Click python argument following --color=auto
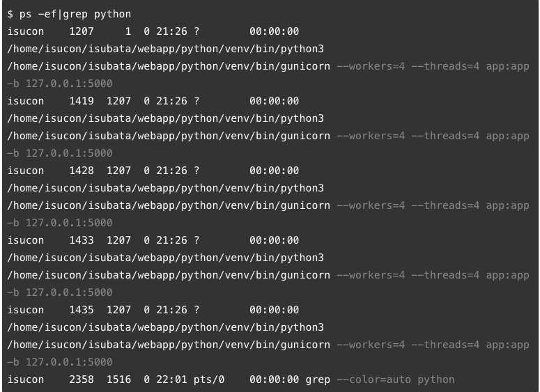540x392 pixels. pos(437,379)
